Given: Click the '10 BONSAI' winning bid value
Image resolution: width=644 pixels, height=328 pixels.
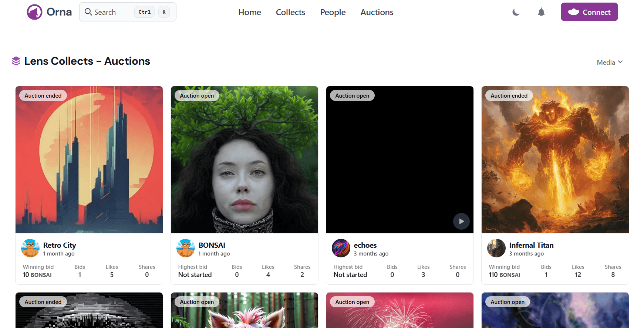Looking at the screenshot, I should 37,275.
